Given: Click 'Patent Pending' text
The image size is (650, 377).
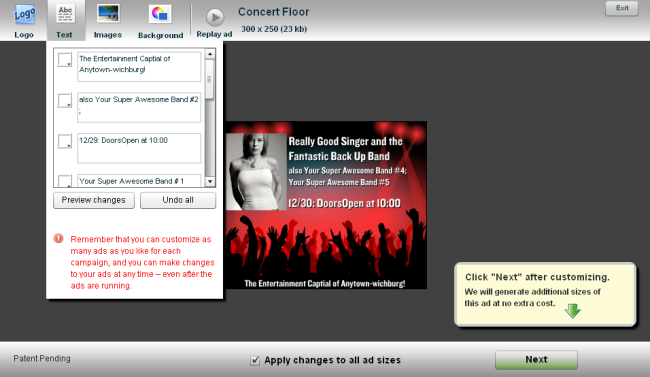Looking at the screenshot, I should (42, 358).
